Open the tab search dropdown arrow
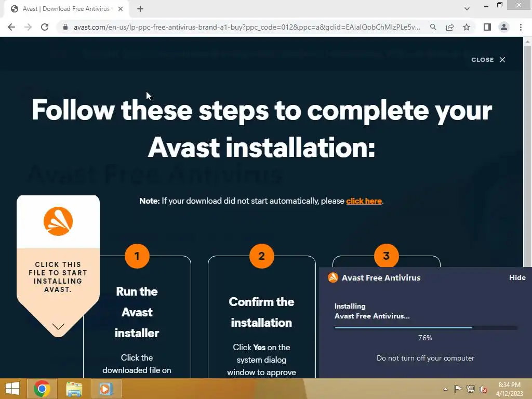The width and height of the screenshot is (532, 399). coord(467,9)
